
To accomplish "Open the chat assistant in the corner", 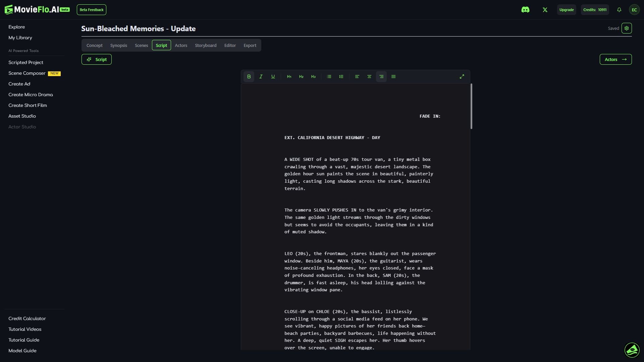I will [632, 350].
